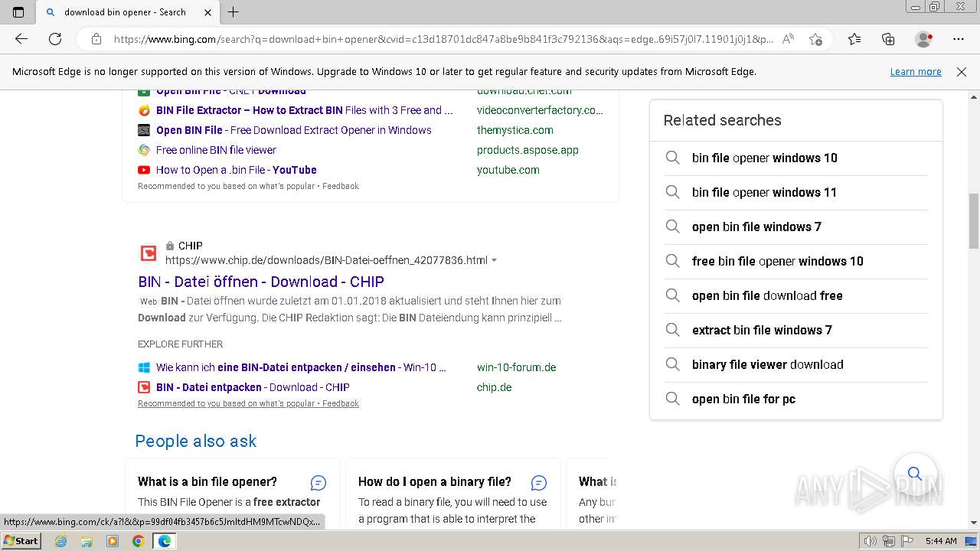Open 'How to Open a .bin File - YouTube' link

[237, 170]
